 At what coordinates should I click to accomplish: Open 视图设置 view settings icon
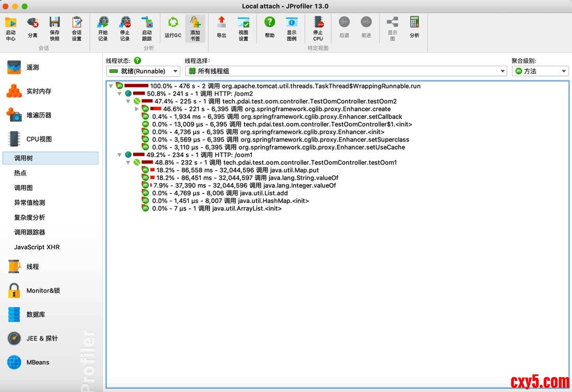click(243, 28)
